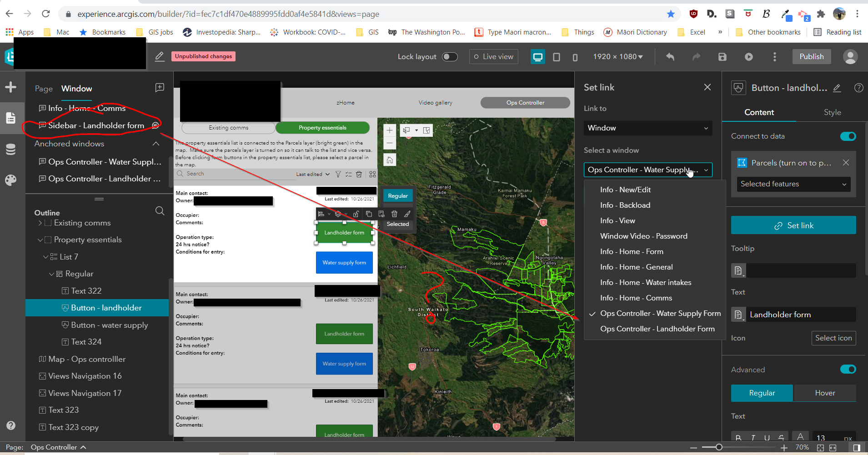The width and height of the screenshot is (868, 455).
Task: Click the Publish button
Action: tap(812, 57)
